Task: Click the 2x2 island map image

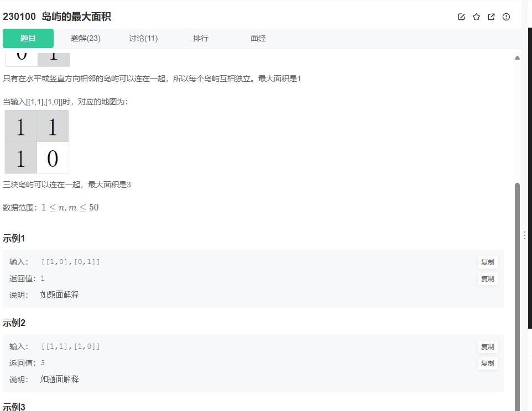Action: 36,141
